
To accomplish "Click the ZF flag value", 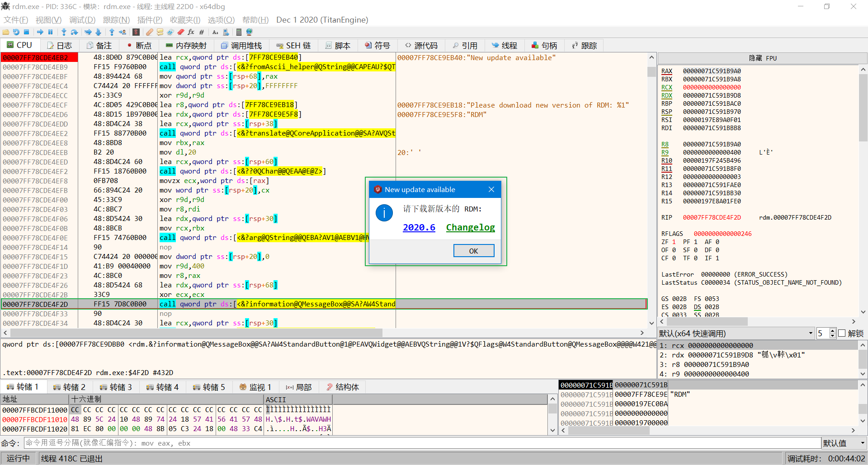I will click(x=674, y=242).
